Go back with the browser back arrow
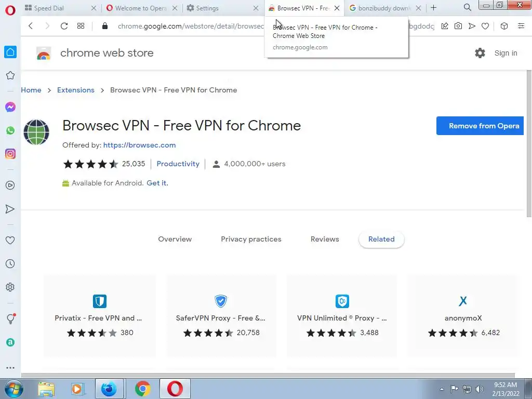Screen dimensions: 532x399 coord(31,26)
